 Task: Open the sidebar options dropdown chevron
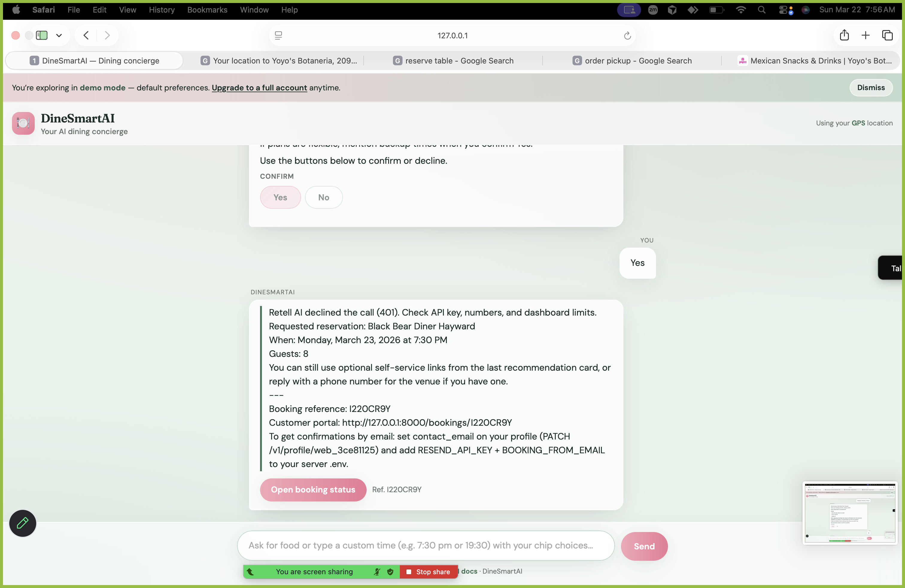[x=59, y=35]
